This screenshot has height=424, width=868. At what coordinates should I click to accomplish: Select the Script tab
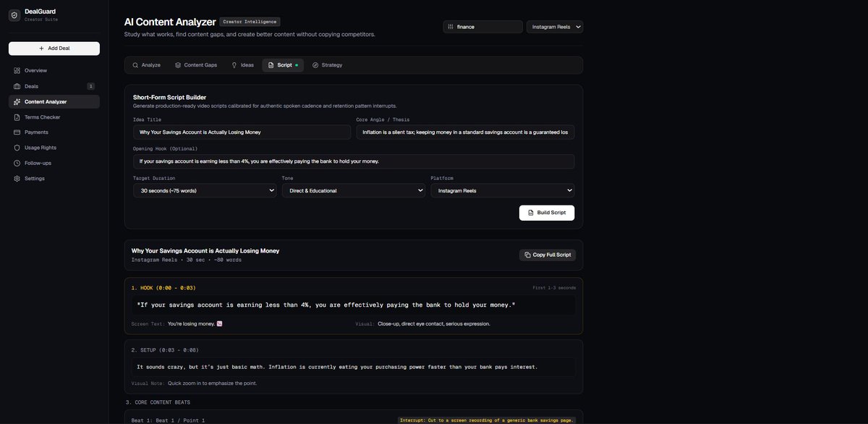point(283,65)
